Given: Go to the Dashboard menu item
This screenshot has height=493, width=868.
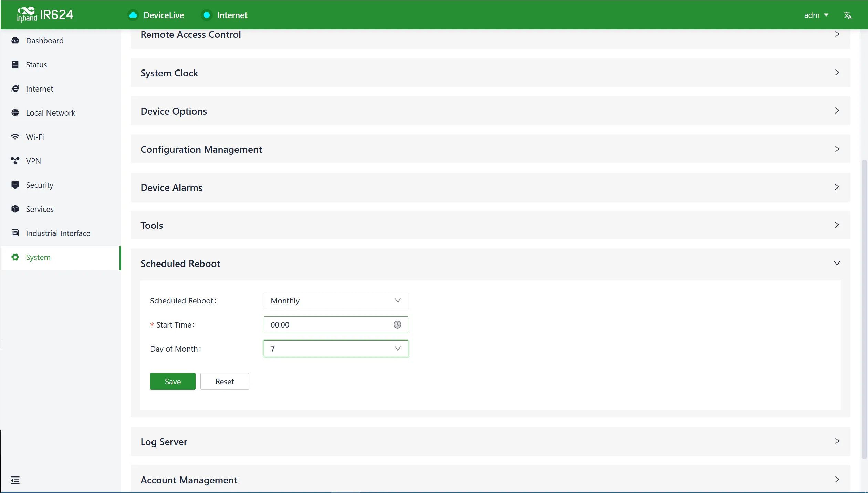Looking at the screenshot, I should [x=61, y=41].
